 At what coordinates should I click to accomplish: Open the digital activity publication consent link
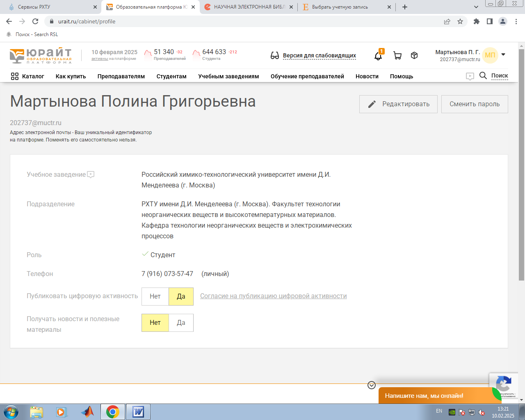273,296
